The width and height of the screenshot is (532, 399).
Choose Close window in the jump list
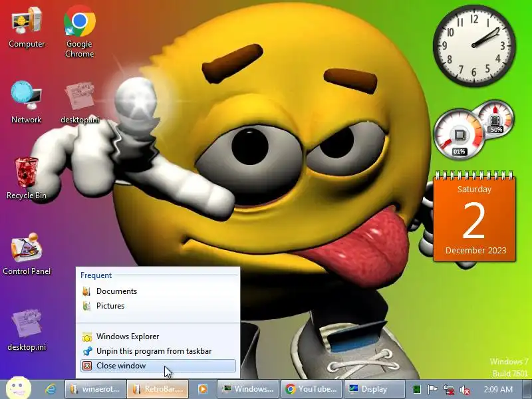click(x=158, y=365)
